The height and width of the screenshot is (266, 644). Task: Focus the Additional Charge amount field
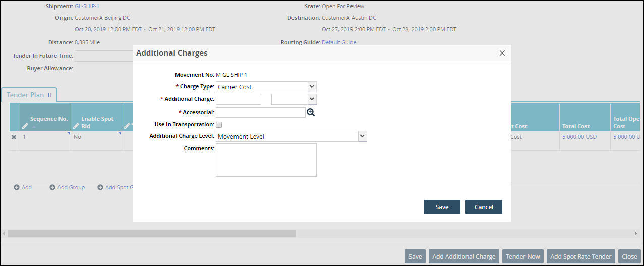pyautogui.click(x=239, y=99)
